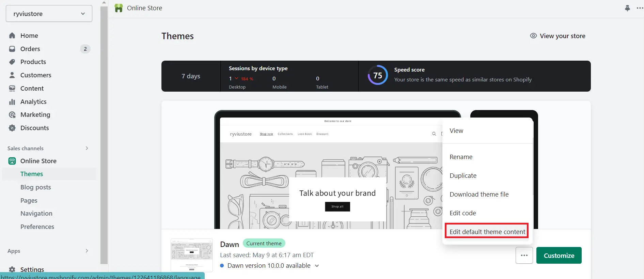Click the Analytics bar chart icon
The height and width of the screenshot is (279, 644).
click(x=12, y=102)
